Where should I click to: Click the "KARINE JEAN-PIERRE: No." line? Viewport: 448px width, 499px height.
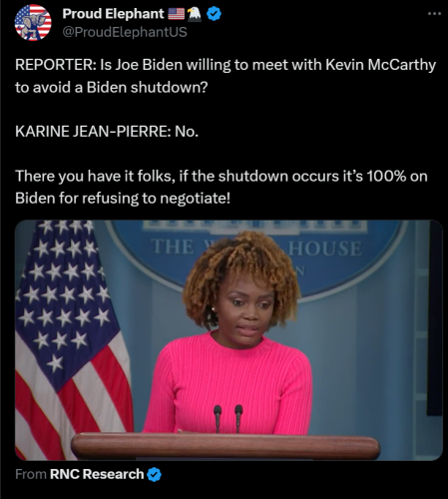click(107, 132)
